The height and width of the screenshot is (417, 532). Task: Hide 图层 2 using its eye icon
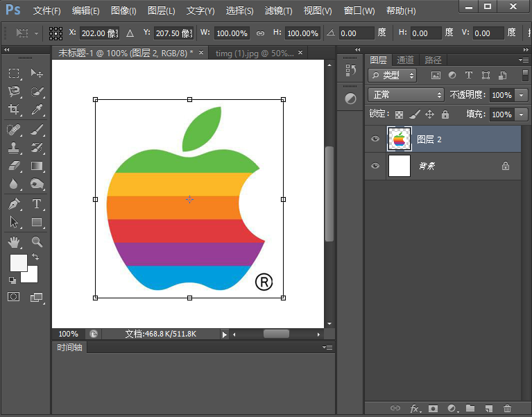[375, 139]
